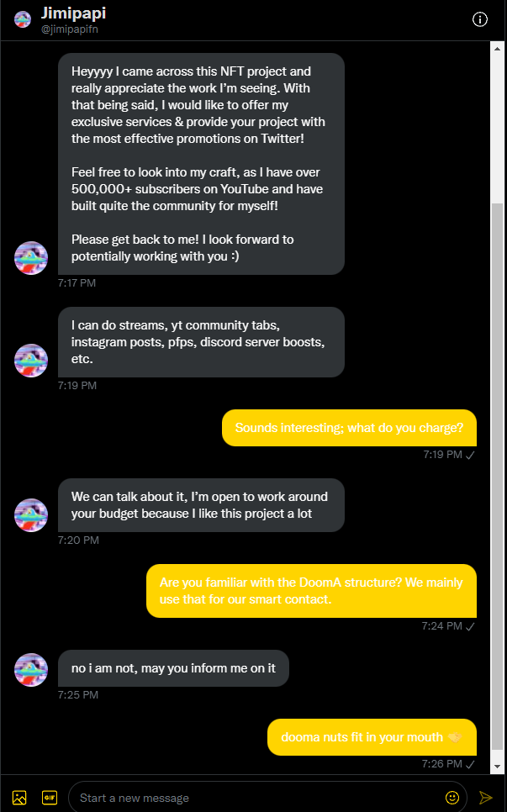Image resolution: width=507 pixels, height=812 pixels.
Task: Click scrollbar down arrow
Action: (497, 767)
